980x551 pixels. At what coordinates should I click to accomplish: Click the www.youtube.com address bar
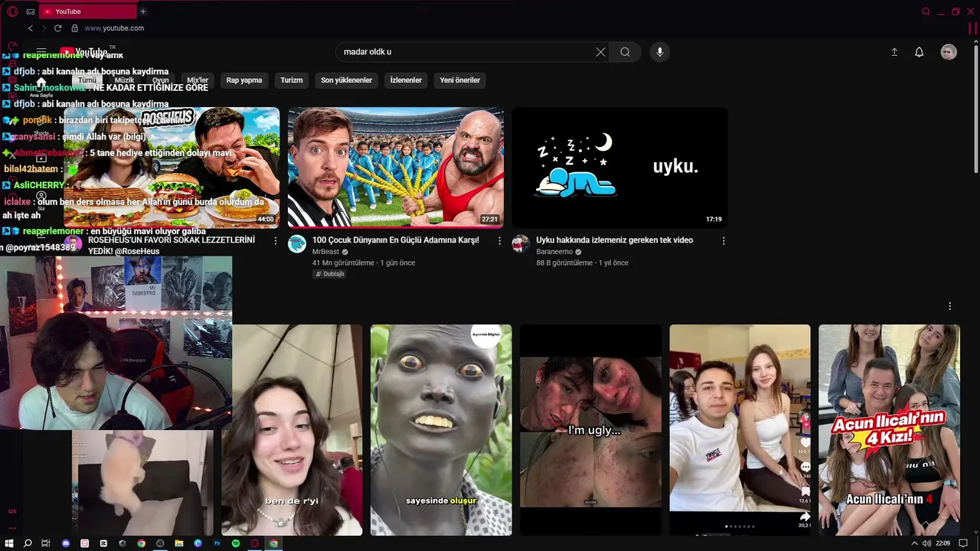pyautogui.click(x=114, y=28)
